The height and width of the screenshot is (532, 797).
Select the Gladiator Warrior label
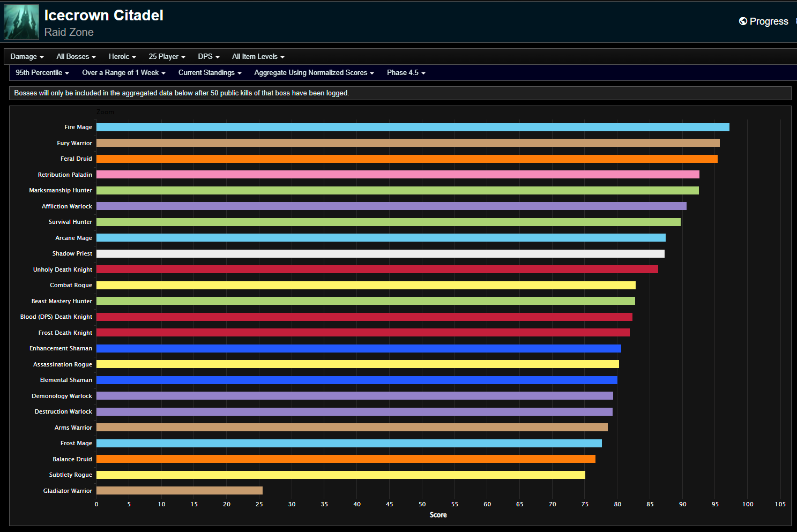click(x=68, y=490)
